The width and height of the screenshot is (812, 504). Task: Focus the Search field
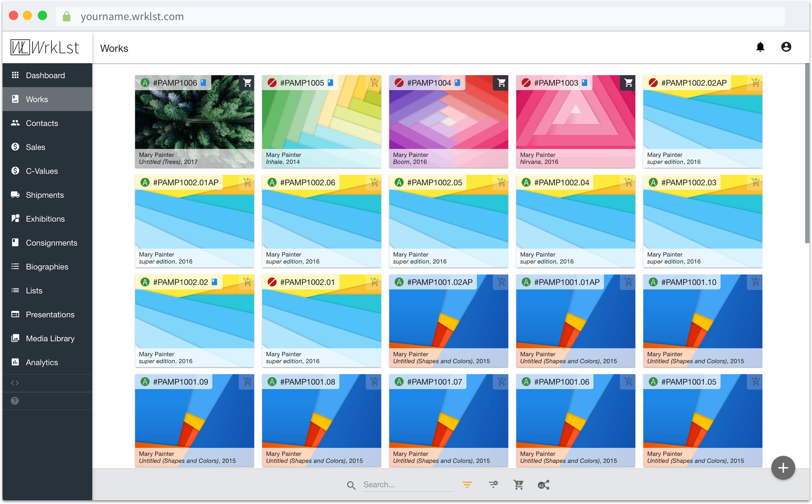408,485
